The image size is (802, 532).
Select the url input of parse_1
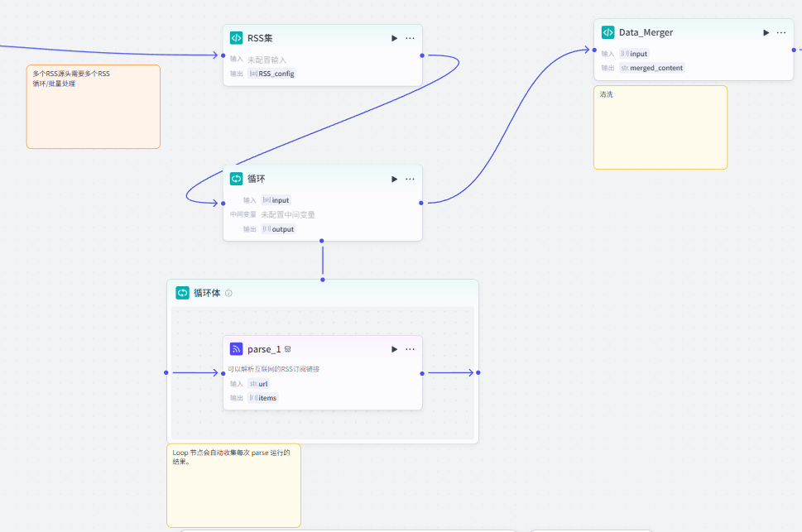click(x=258, y=384)
